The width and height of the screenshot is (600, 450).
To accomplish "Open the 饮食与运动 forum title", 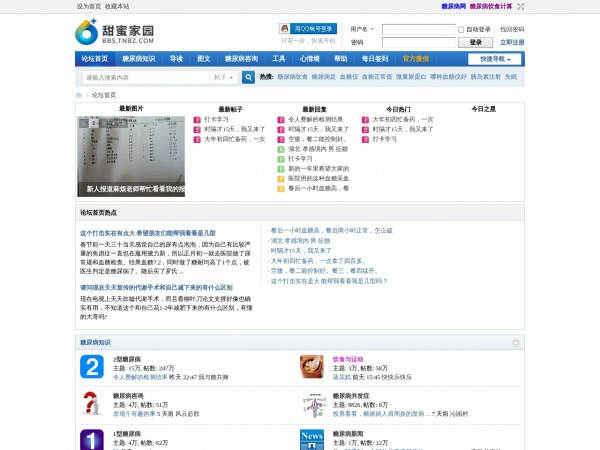I will click(x=348, y=359).
